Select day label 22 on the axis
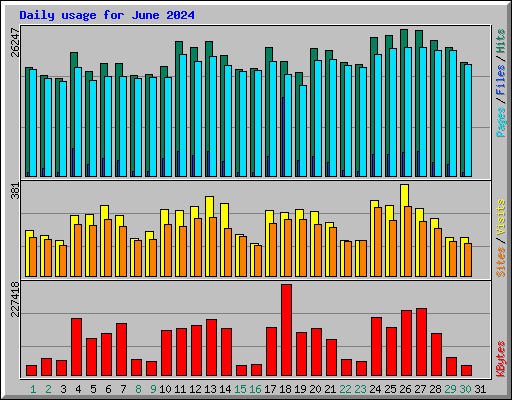The image size is (512, 400). click(345, 389)
